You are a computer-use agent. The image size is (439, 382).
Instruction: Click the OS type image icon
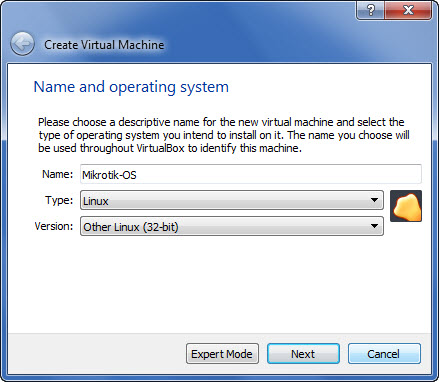click(x=406, y=206)
